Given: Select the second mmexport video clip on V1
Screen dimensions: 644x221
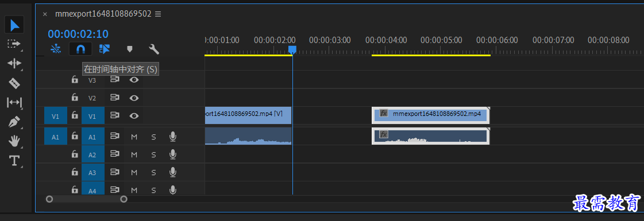Looking at the screenshot, I should pyautogui.click(x=431, y=115).
